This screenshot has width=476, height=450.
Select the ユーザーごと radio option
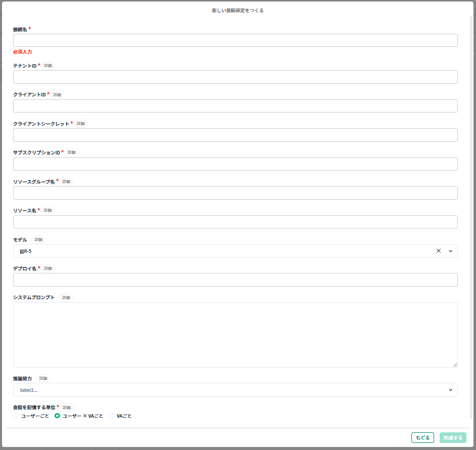click(16, 416)
